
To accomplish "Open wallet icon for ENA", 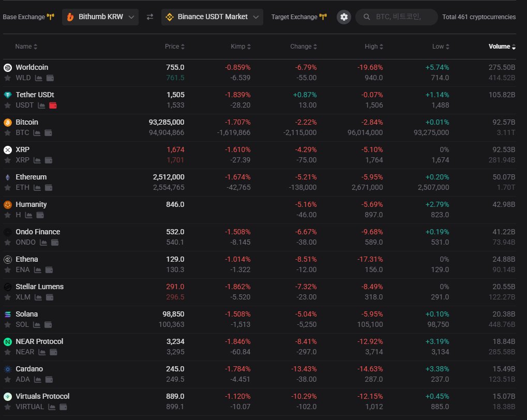I will coord(49,270).
